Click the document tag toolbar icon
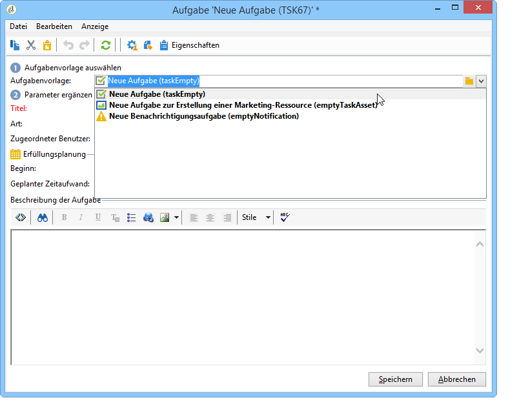Viewport: 519px width, 420px height. coord(148,45)
